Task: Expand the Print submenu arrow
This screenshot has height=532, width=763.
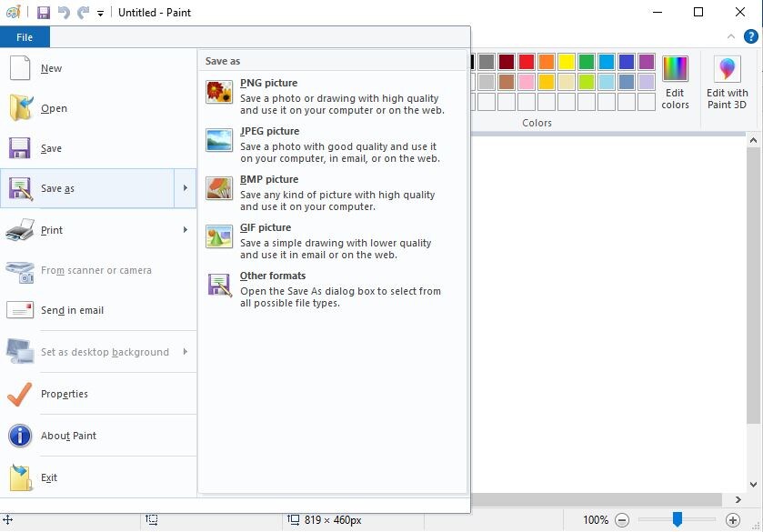Action: point(186,229)
